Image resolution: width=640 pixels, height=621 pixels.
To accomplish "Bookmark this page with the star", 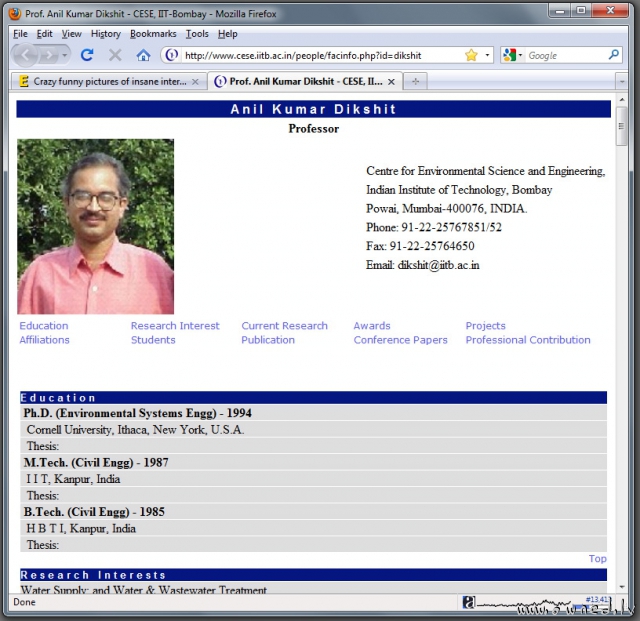I will [x=471, y=55].
